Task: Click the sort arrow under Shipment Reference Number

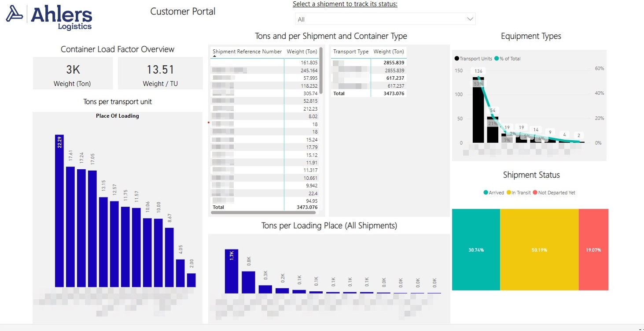Action: [215, 56]
